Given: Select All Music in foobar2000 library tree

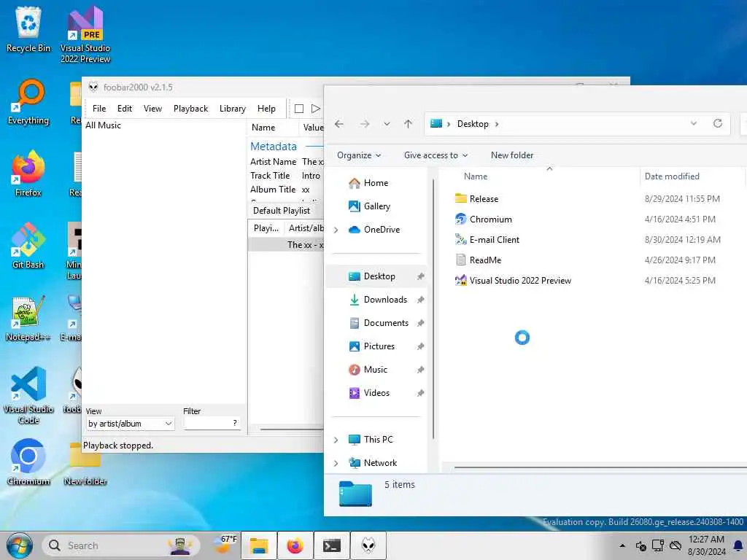Looking at the screenshot, I should pyautogui.click(x=104, y=125).
